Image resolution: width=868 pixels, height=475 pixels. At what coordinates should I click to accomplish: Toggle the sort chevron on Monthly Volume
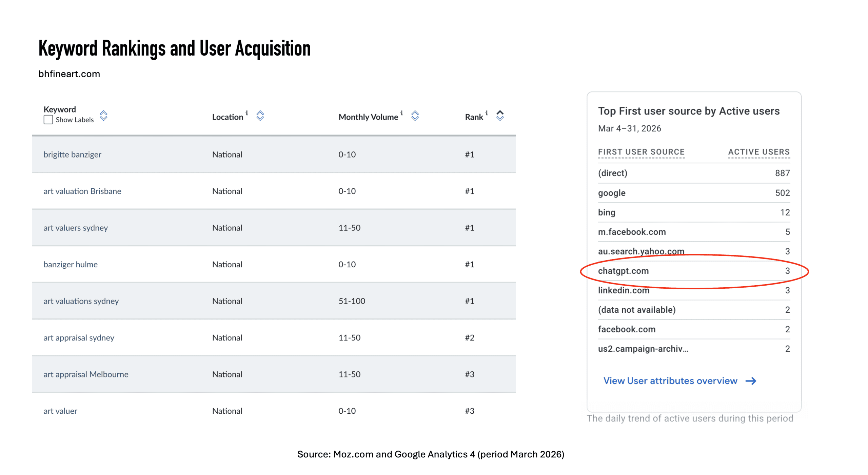pos(414,116)
